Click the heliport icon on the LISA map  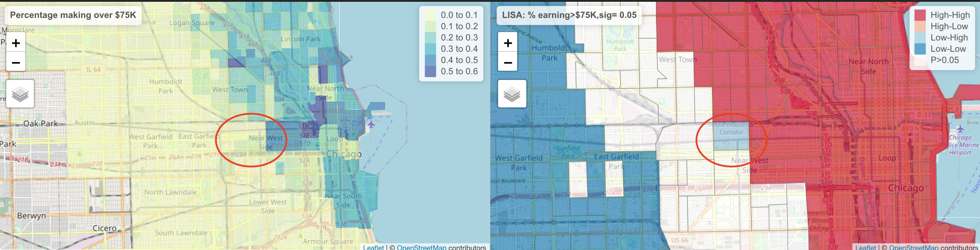click(960, 129)
